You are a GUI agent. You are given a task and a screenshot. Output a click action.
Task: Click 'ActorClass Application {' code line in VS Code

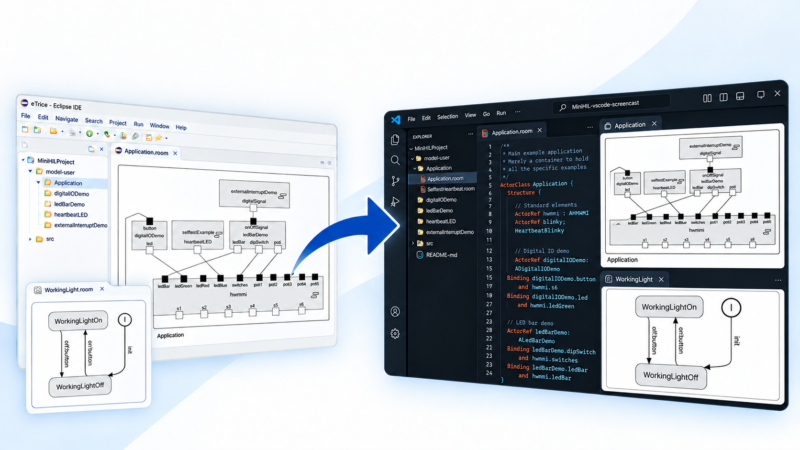(x=537, y=184)
